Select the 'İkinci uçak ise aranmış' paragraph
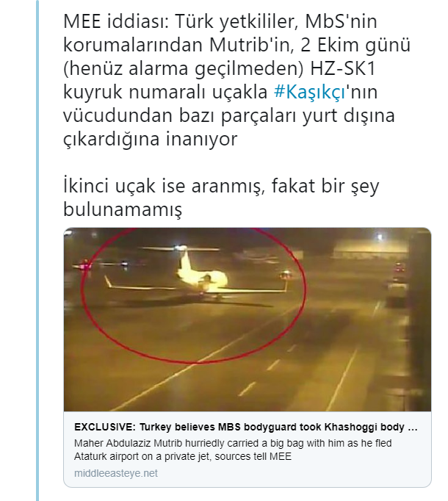 tap(221, 198)
